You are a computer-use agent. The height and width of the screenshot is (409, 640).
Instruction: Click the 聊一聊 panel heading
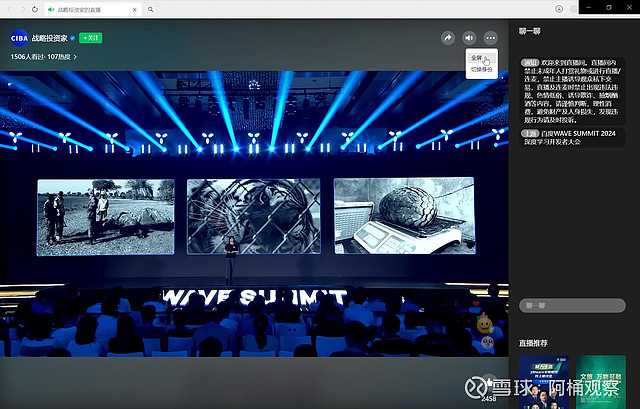(529, 31)
